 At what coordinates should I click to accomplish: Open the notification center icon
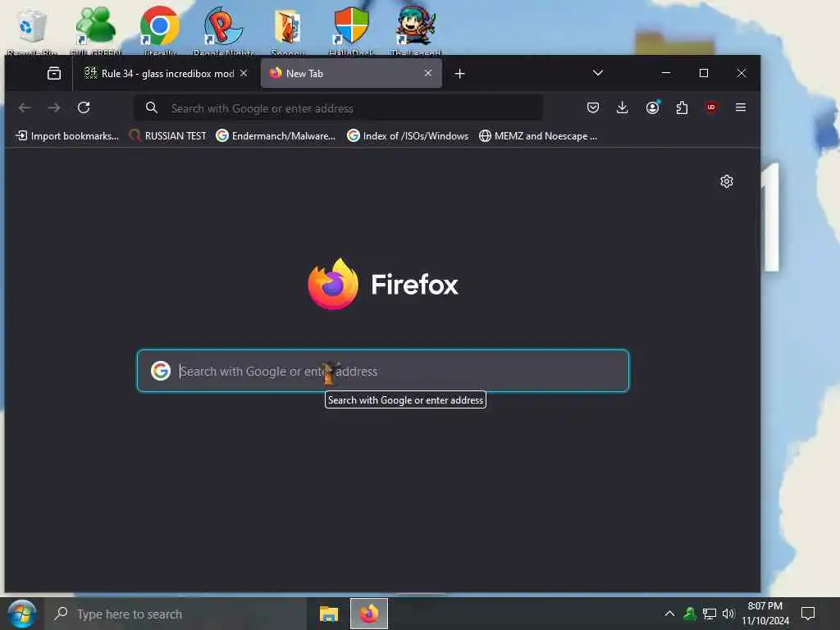tap(808, 614)
